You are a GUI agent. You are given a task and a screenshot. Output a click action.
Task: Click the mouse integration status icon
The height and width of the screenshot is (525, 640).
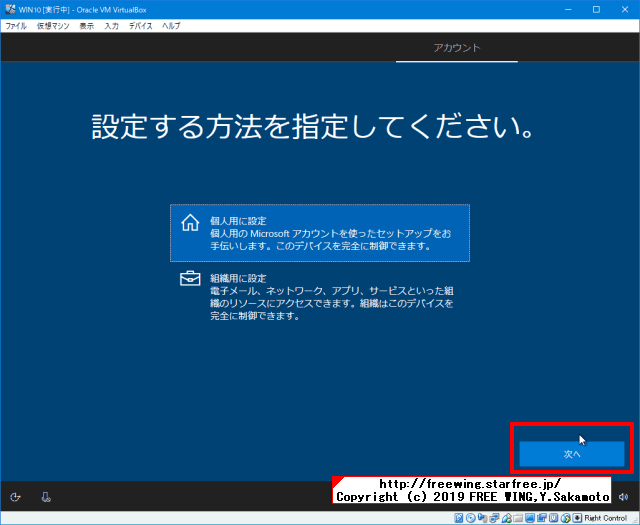click(x=565, y=518)
